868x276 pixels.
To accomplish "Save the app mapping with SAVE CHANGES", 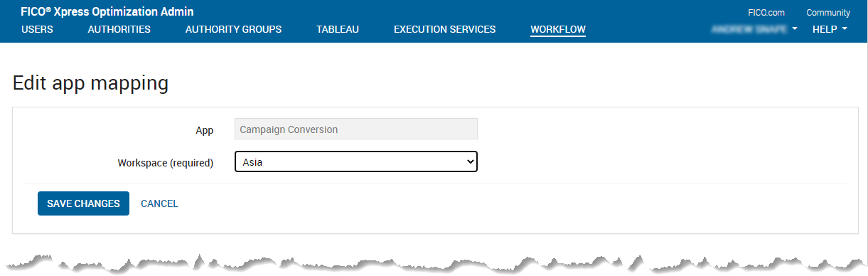I will point(83,203).
